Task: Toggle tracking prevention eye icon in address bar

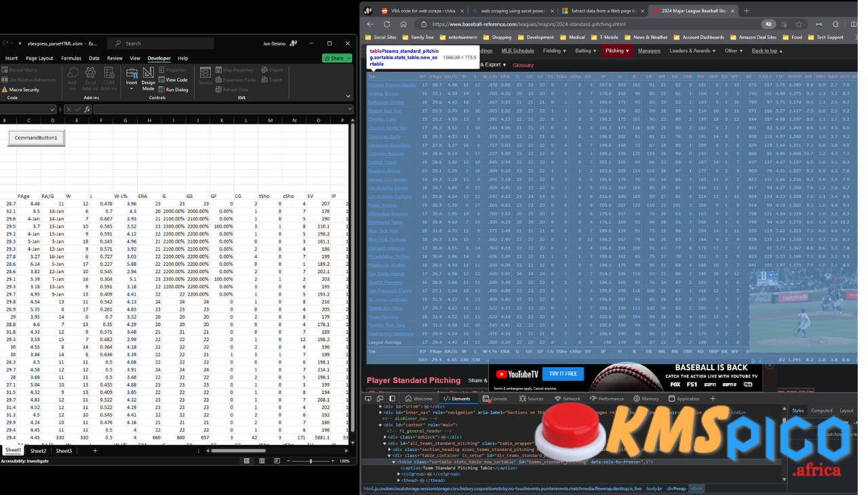Action: click(x=768, y=24)
